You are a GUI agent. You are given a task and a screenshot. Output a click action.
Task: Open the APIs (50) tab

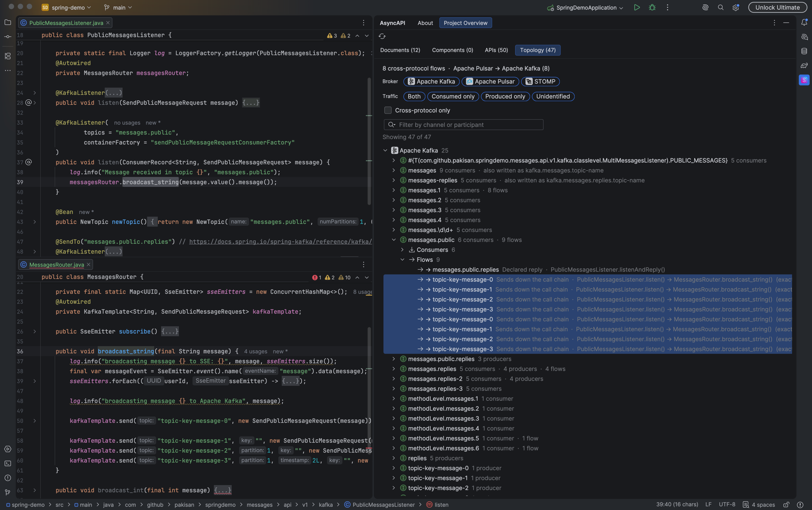496,50
